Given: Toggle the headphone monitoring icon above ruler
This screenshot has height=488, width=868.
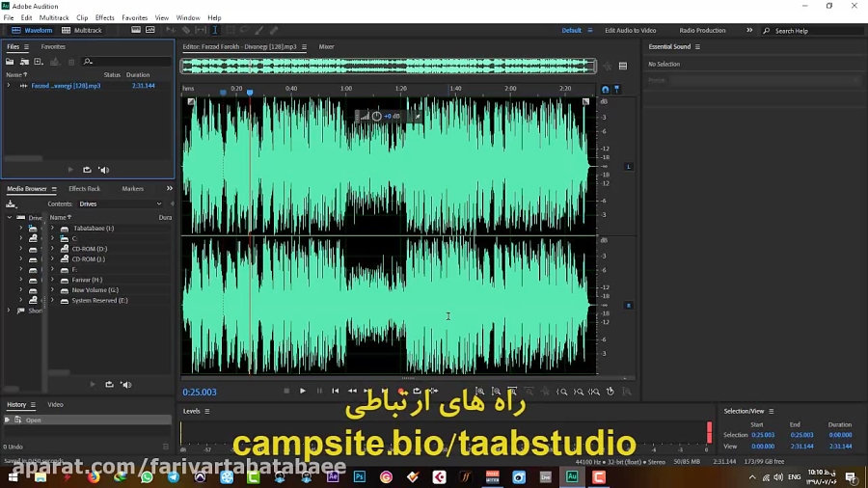Looking at the screenshot, I should pyautogui.click(x=605, y=89).
